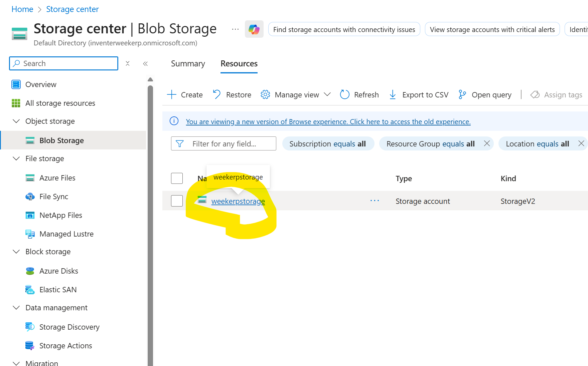Open File Sync in the sidebar
Image resolution: width=588 pixels, height=366 pixels.
tap(53, 197)
